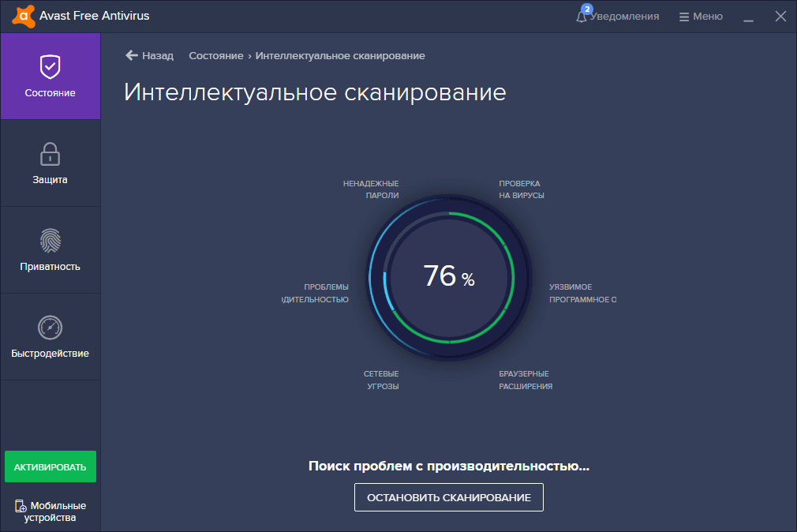Select the Защита lock icon in sidebar
The width and height of the screenshot is (797, 532).
(x=50, y=155)
